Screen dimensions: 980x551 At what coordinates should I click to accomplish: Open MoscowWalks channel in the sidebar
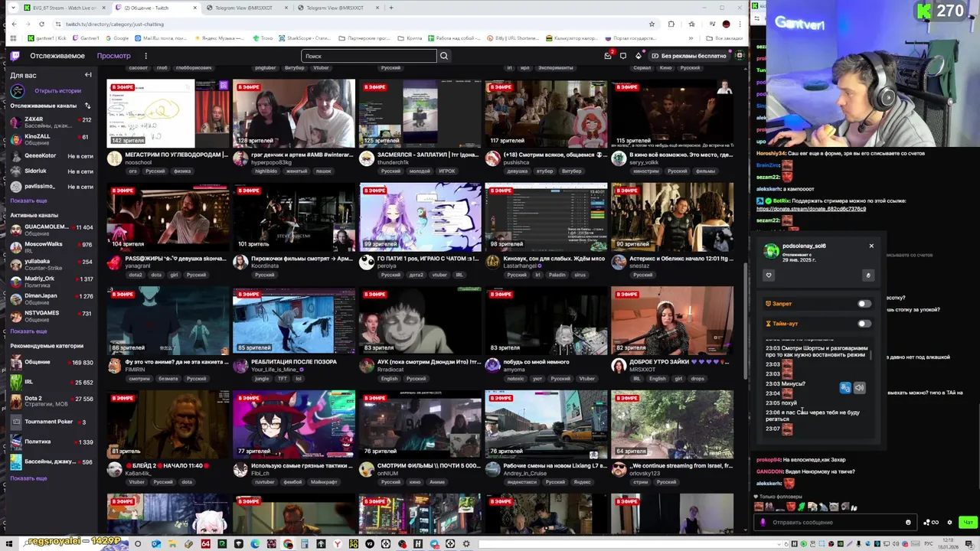click(52, 246)
